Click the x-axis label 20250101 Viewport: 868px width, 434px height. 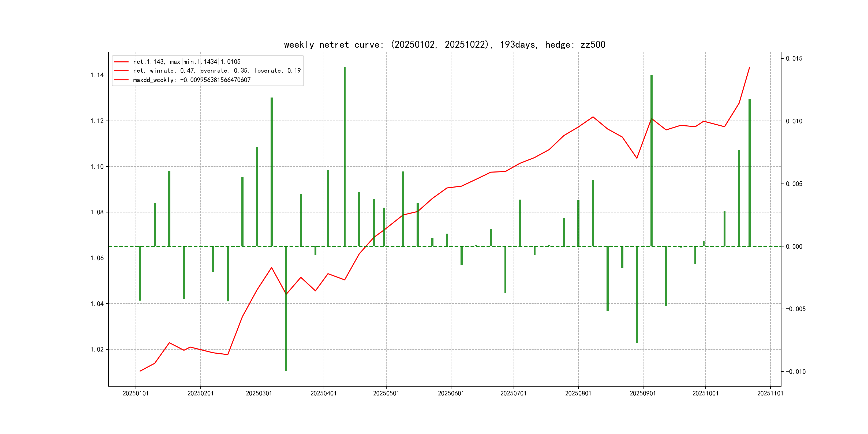point(136,394)
